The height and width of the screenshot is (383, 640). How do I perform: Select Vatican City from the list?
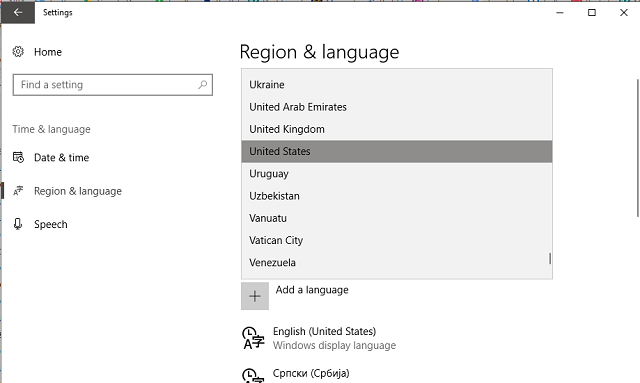click(x=397, y=240)
